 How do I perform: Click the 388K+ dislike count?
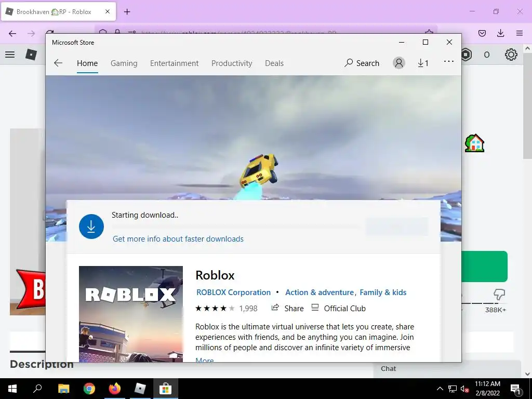[x=495, y=310]
